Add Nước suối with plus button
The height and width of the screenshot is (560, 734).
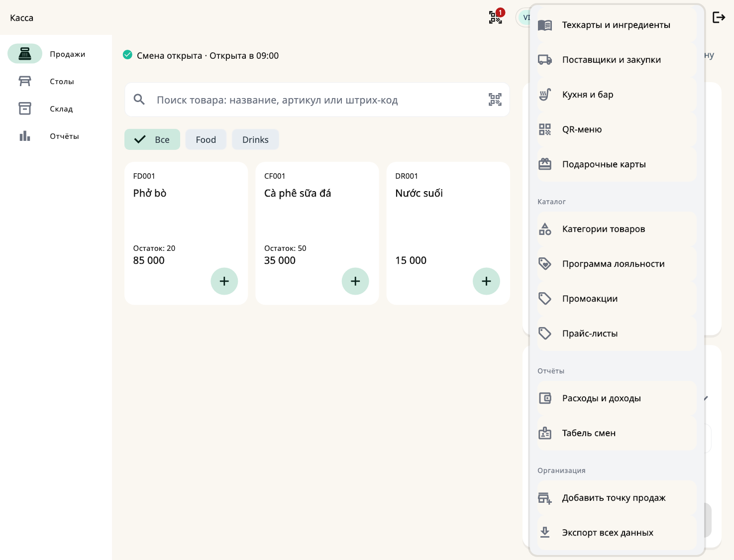[486, 281]
